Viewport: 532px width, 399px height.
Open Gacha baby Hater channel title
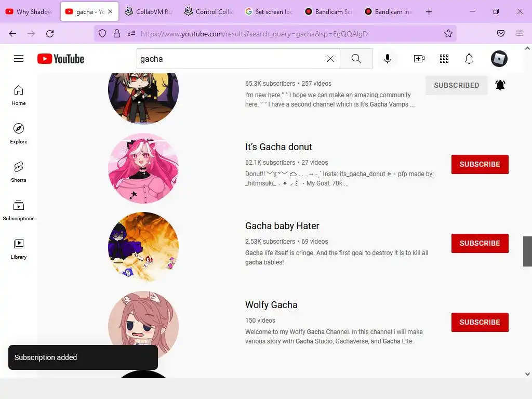tap(282, 225)
